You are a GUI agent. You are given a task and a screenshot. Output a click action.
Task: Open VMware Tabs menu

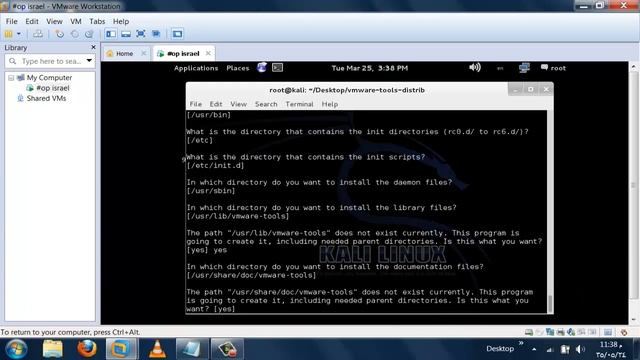pos(97,21)
